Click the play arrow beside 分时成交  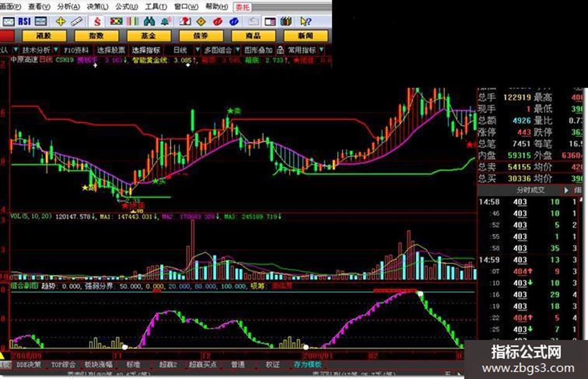pos(566,190)
